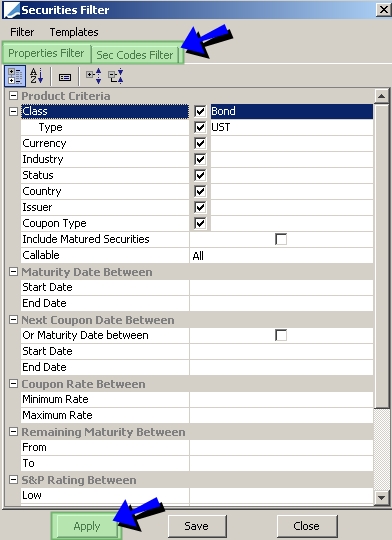This screenshot has height=540, width=392.
Task: Collapse the Coupon Rate Between section
Action: [13, 384]
